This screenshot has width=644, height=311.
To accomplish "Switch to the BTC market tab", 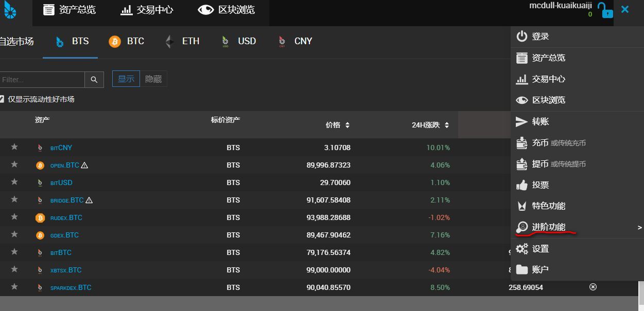I will coord(127,41).
